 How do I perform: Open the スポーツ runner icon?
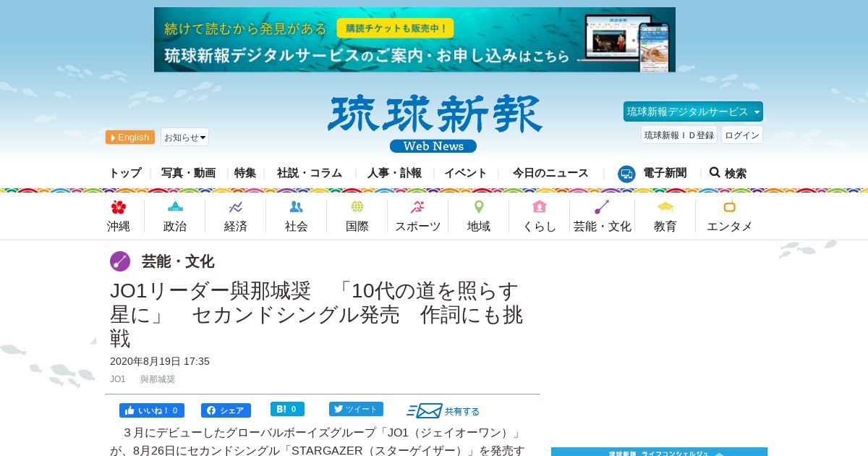click(417, 207)
